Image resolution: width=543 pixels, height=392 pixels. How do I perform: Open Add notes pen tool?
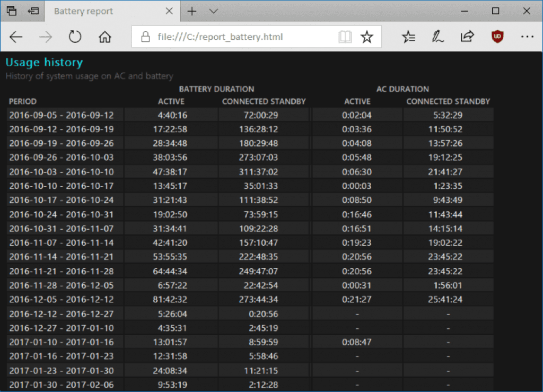(x=437, y=37)
